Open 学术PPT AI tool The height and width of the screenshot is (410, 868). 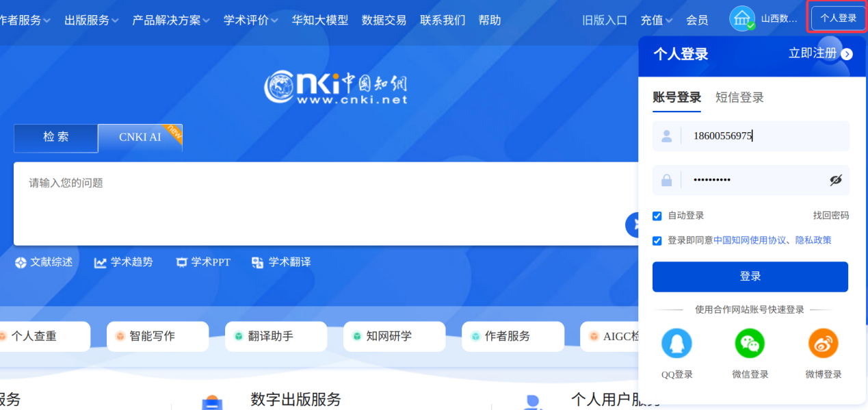pyautogui.click(x=203, y=262)
